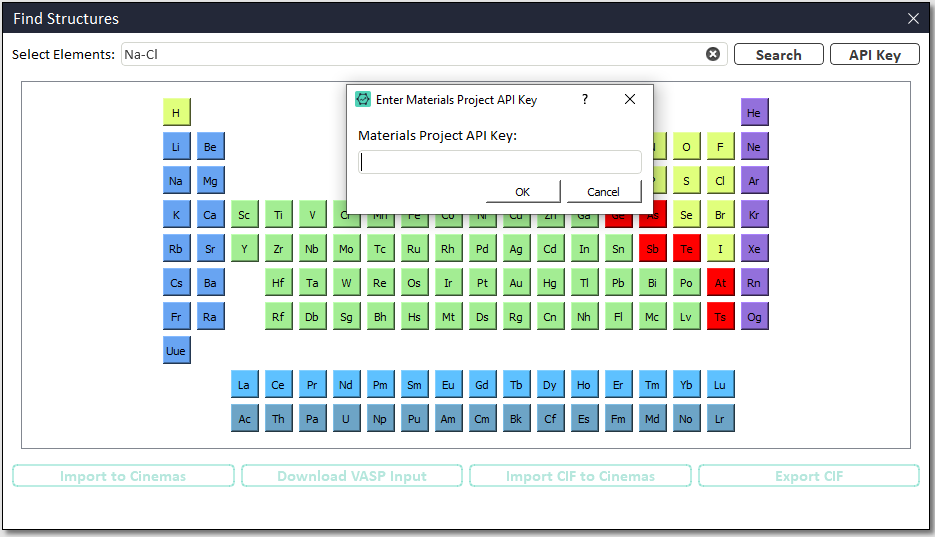935x537 pixels.
Task: Choose the Radon (Rn) tile
Action: click(754, 282)
